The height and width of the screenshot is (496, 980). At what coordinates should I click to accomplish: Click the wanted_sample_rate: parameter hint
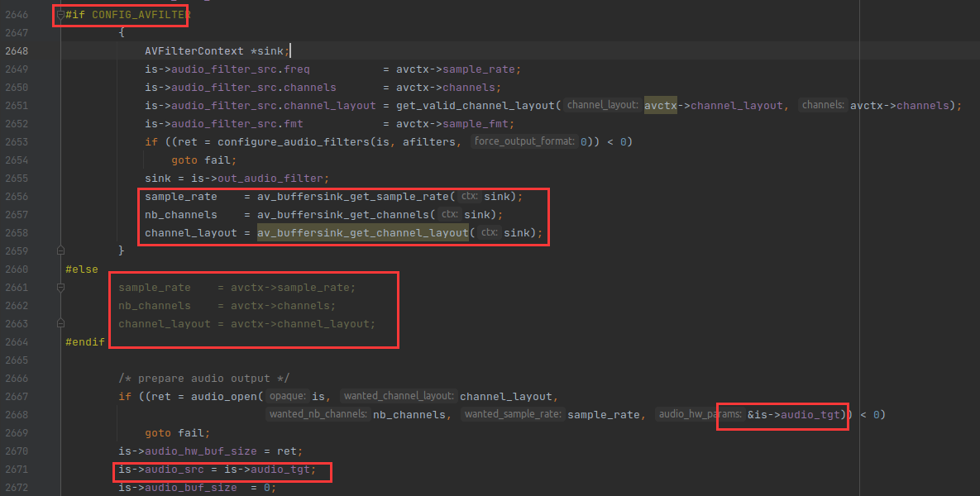(512, 415)
